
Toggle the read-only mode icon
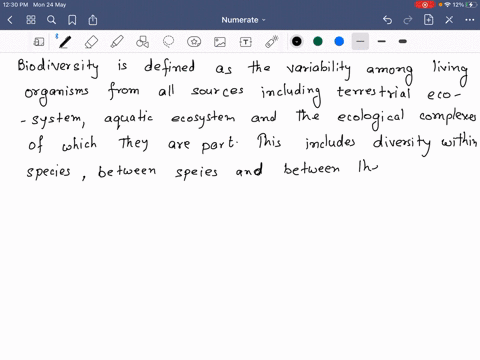pyautogui.click(x=39, y=42)
